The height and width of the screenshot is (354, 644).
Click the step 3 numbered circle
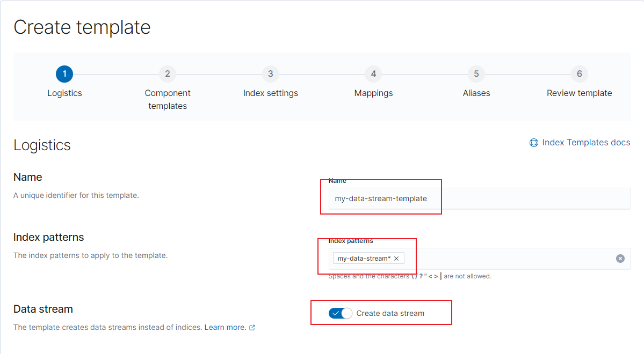tap(270, 74)
